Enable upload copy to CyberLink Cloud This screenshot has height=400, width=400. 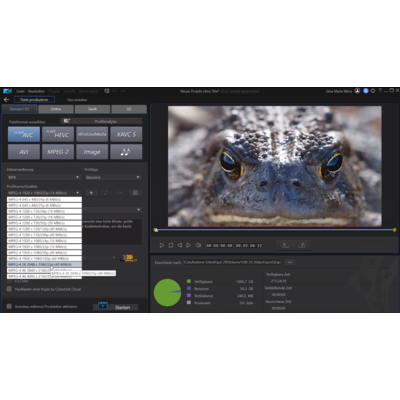pos(9,289)
